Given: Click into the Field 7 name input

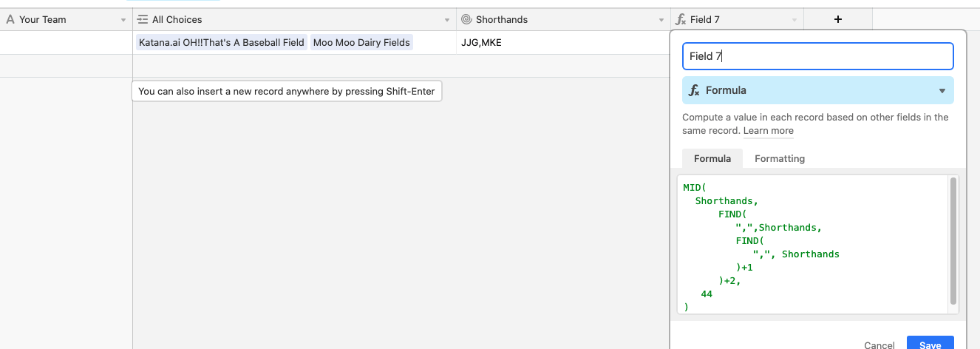Looking at the screenshot, I should [817, 56].
